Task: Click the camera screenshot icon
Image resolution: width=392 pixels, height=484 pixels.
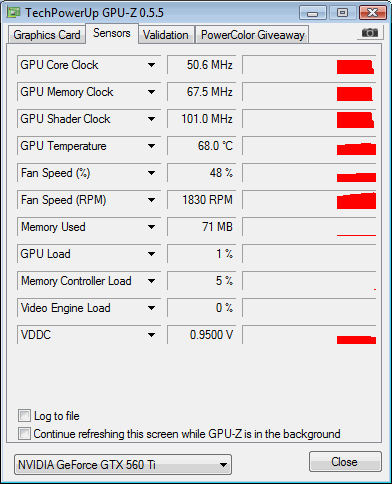Action: [x=370, y=33]
